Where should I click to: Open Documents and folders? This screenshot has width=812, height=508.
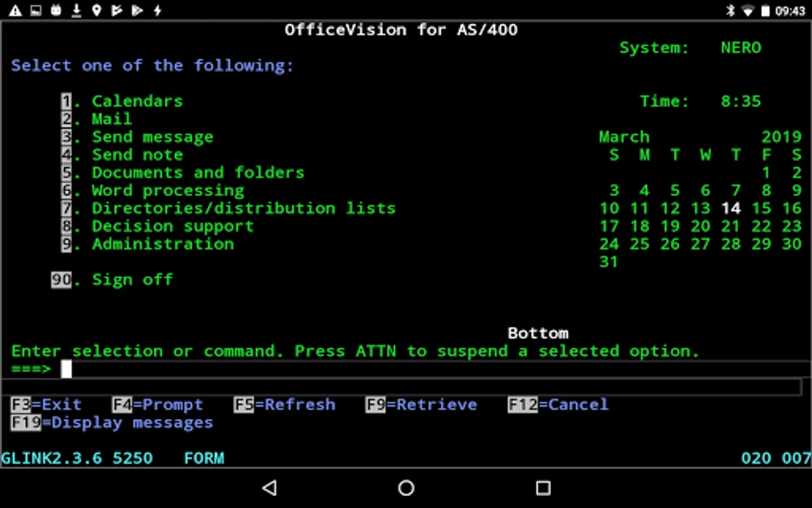click(x=183, y=173)
